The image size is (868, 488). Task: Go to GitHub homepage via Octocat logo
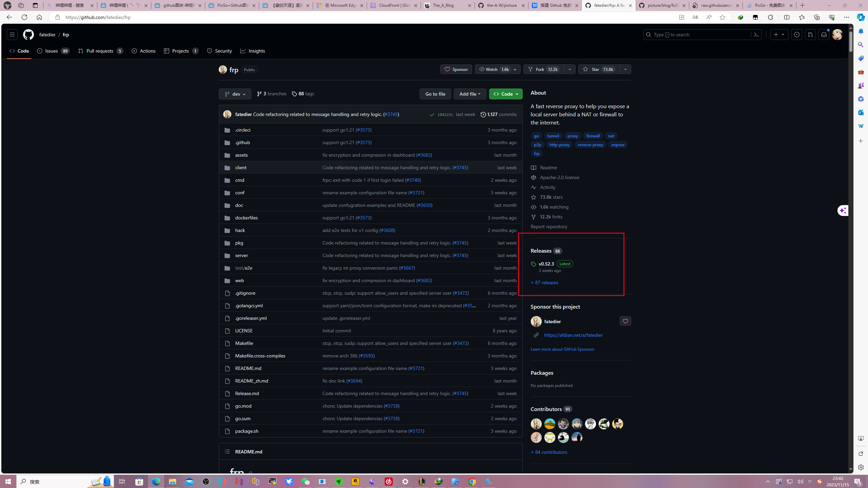pos(28,35)
